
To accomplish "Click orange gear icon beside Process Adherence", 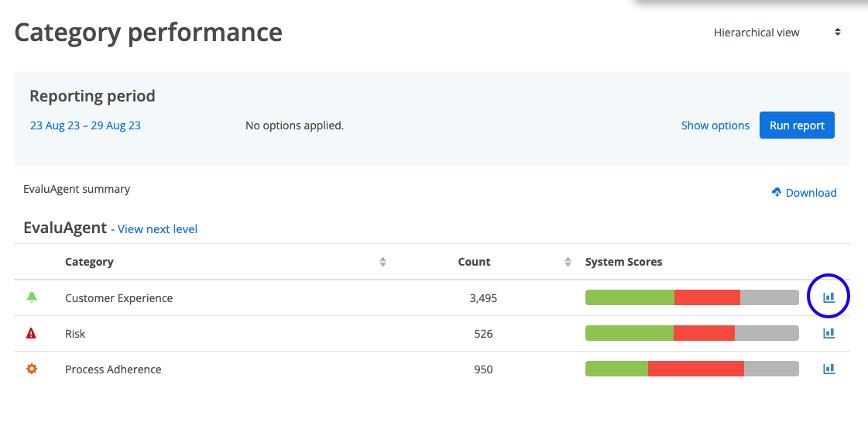I will [x=32, y=369].
